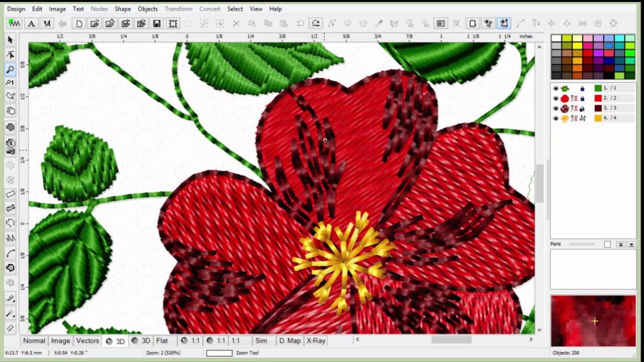Open the Objects menu

[147, 9]
